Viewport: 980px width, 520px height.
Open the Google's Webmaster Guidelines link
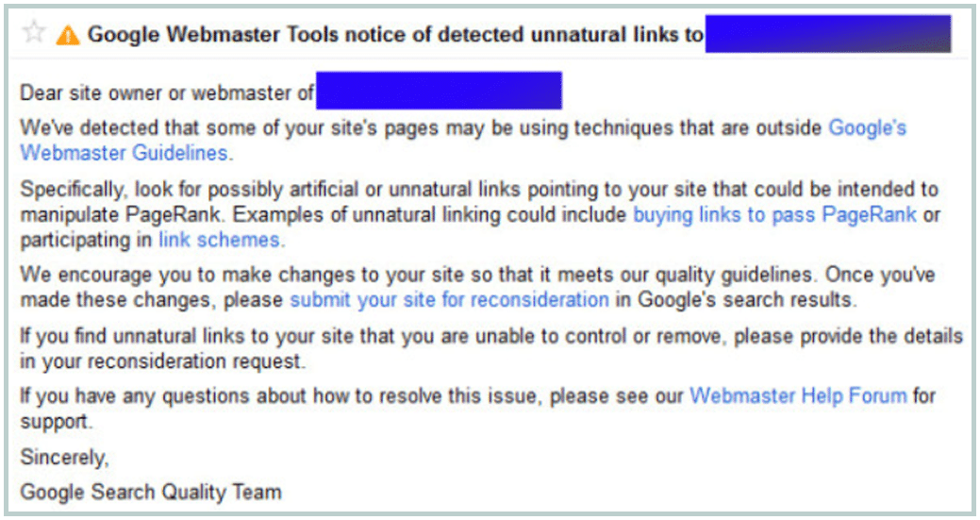pyautogui.click(x=867, y=127)
